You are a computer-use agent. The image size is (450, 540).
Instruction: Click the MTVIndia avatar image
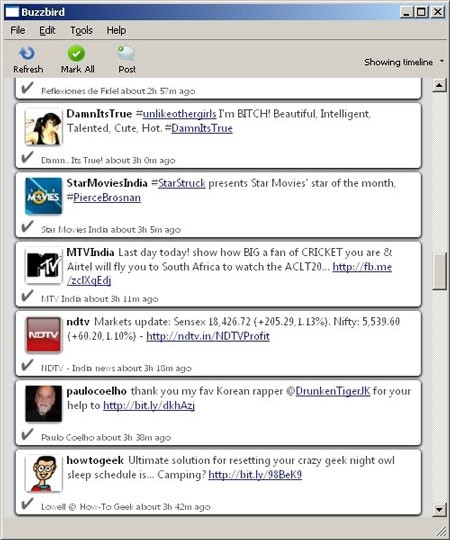click(44, 266)
